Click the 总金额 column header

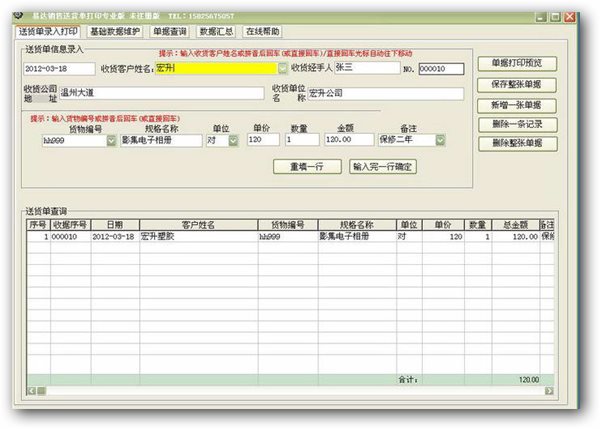(x=516, y=225)
